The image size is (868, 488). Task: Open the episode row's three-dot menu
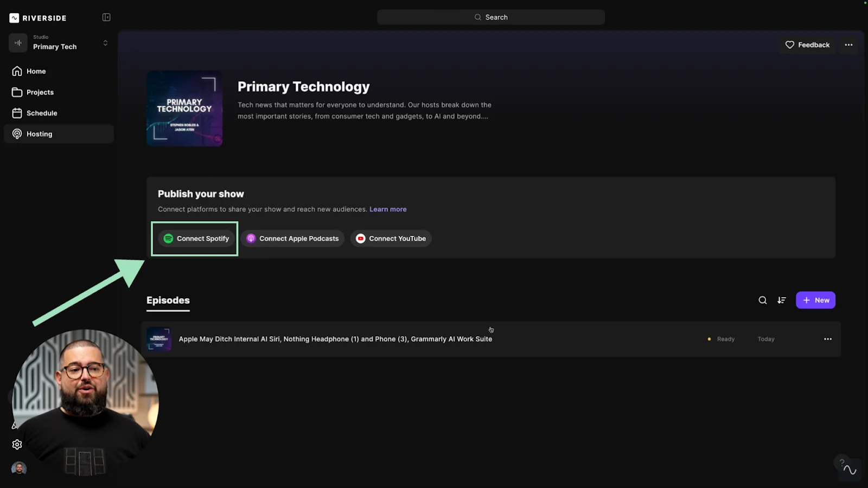point(828,339)
